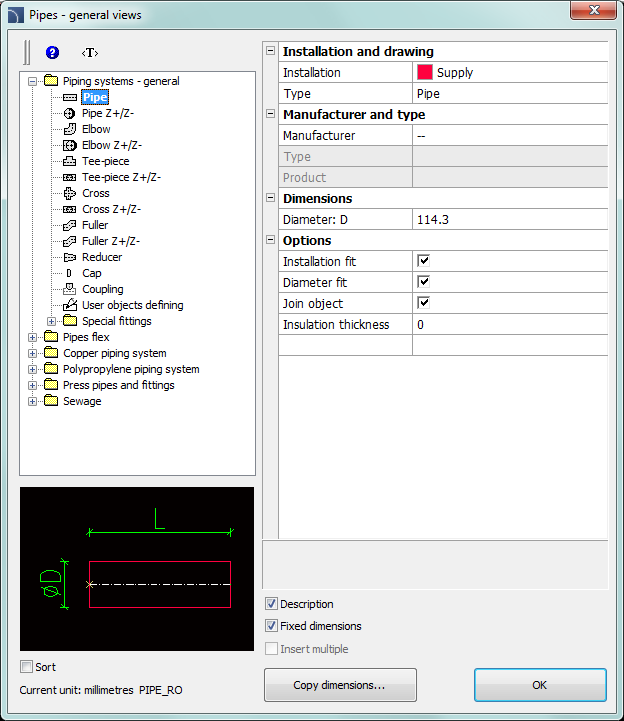Uncheck the Installation fit checkbox
This screenshot has height=721, width=624.
pos(424,261)
